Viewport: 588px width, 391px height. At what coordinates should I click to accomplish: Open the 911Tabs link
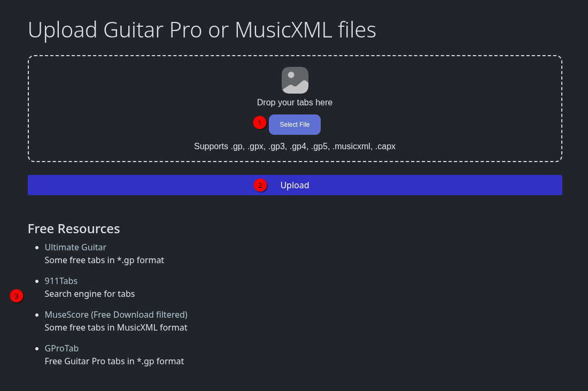(61, 281)
